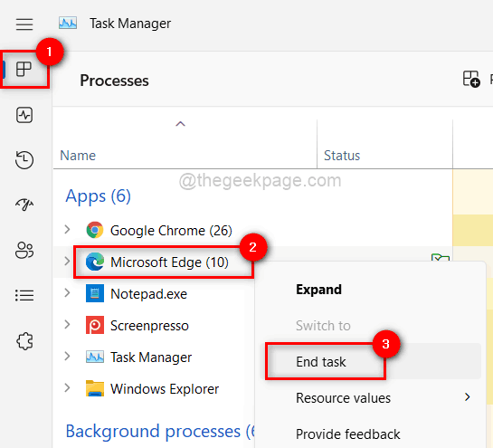Open the Startup apps page
This screenshot has height=448, width=493.
tap(24, 205)
